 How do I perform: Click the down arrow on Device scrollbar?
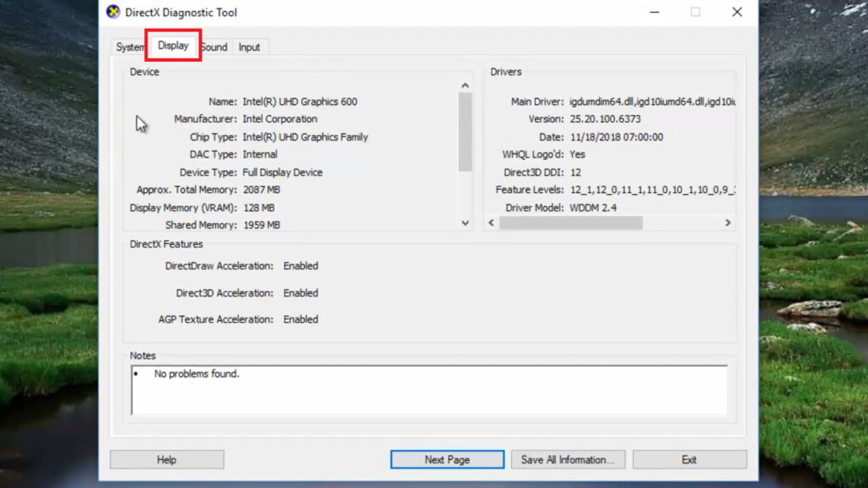[x=465, y=223]
